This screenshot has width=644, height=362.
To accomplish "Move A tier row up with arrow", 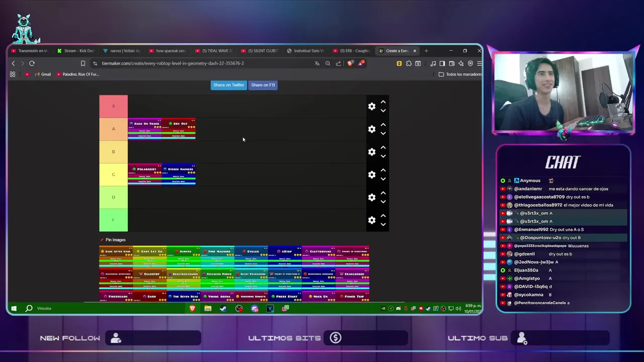I will click(383, 125).
